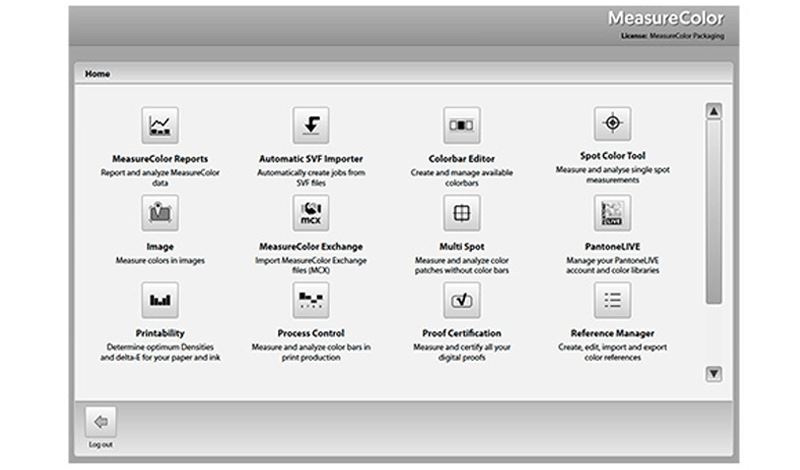The width and height of the screenshot is (800, 470).
Task: Open the Proof Certification checkmark icon
Action: (x=462, y=300)
